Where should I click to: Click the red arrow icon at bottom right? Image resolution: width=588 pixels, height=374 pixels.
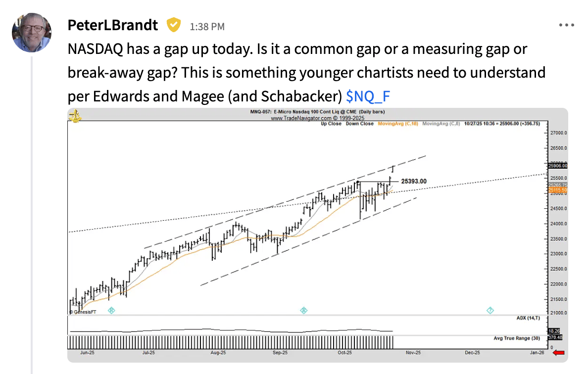click(x=558, y=353)
